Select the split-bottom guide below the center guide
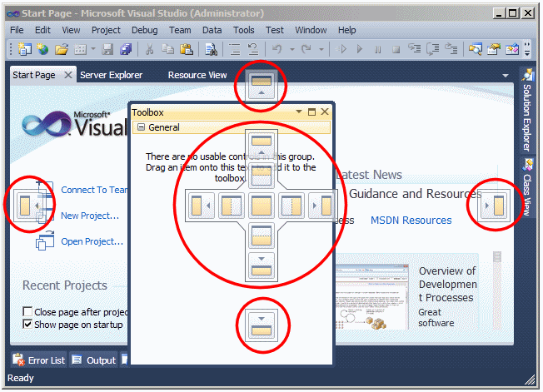This screenshot has width=543, height=392. tap(262, 236)
